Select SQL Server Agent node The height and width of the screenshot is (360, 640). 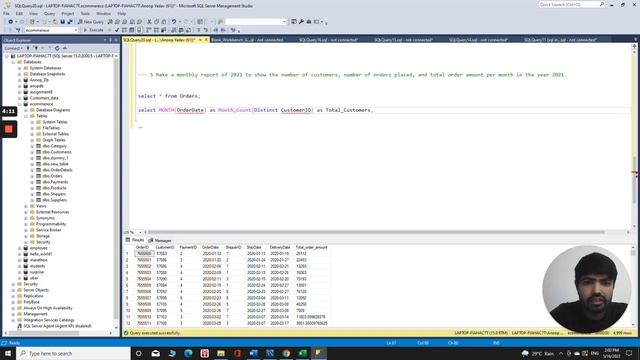click(57, 326)
